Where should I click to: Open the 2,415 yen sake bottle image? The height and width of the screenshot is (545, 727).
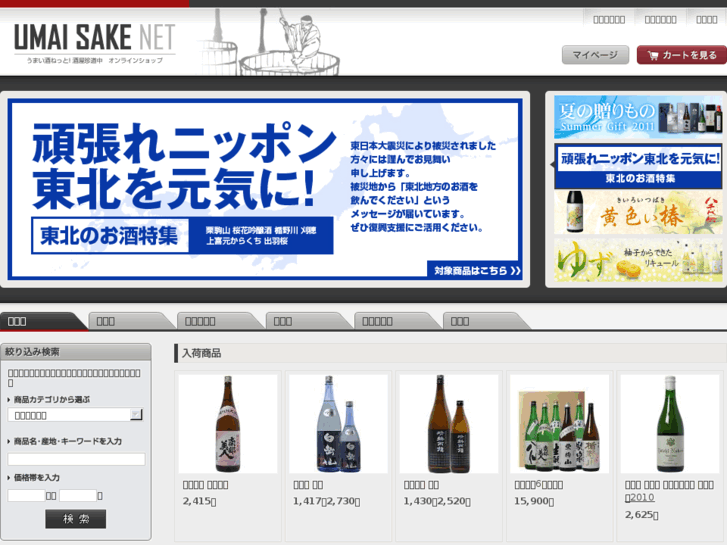tap(228, 424)
